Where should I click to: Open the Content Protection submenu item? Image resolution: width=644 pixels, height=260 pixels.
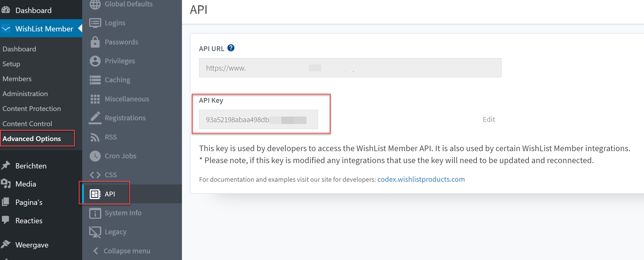pyautogui.click(x=32, y=109)
